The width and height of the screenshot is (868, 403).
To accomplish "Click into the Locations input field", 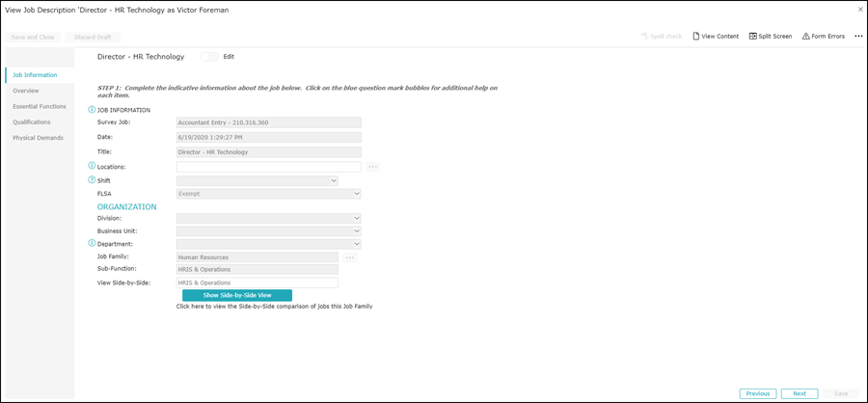I will coord(268,167).
